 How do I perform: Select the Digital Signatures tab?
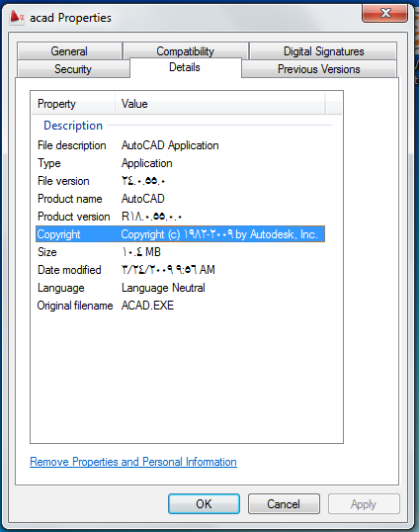[323, 51]
